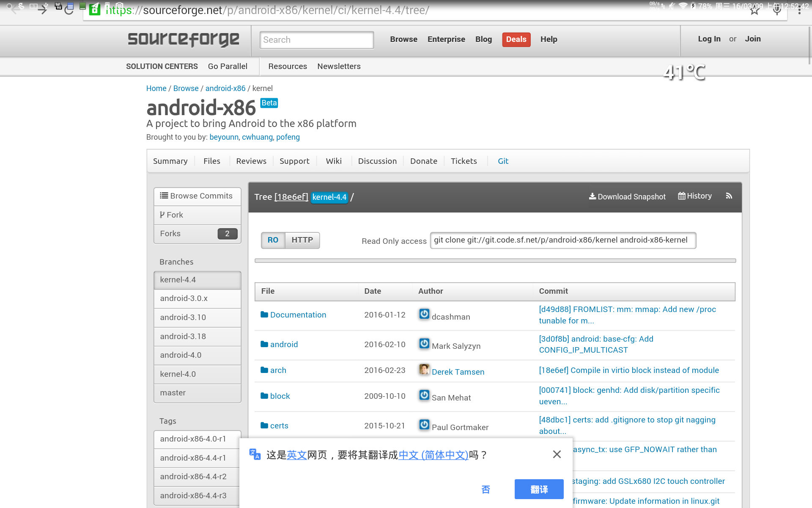This screenshot has height=508, width=812.
Task: Open commit [d49d88] FROMLIST link
Action: [x=628, y=315]
